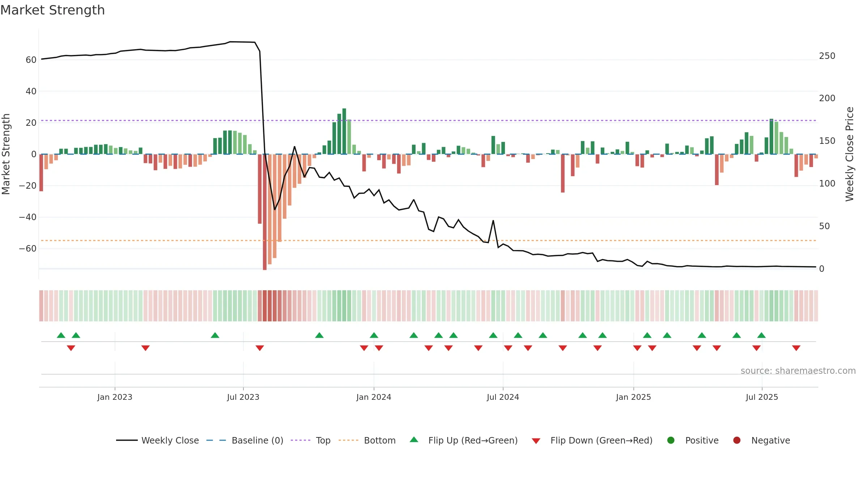Click the green Positive circle in legend
This screenshot has height=488, width=868.
tap(671, 440)
